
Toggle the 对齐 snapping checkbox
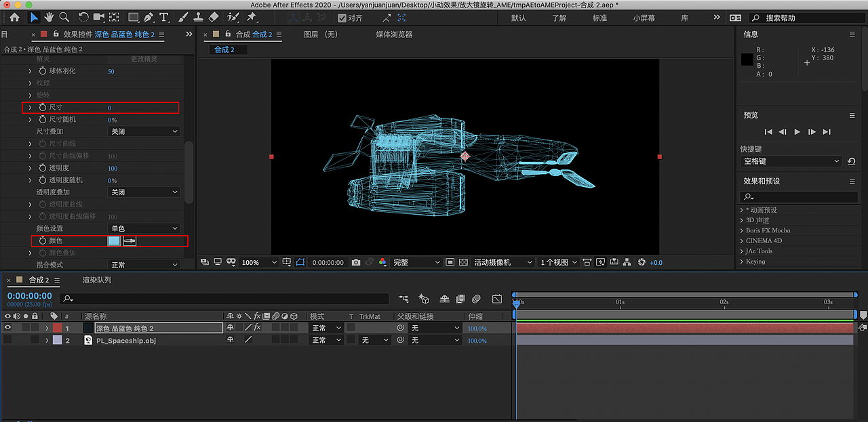click(342, 18)
